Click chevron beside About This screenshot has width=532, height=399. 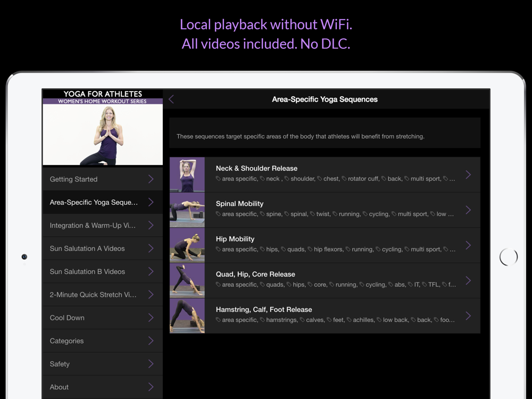point(151,387)
